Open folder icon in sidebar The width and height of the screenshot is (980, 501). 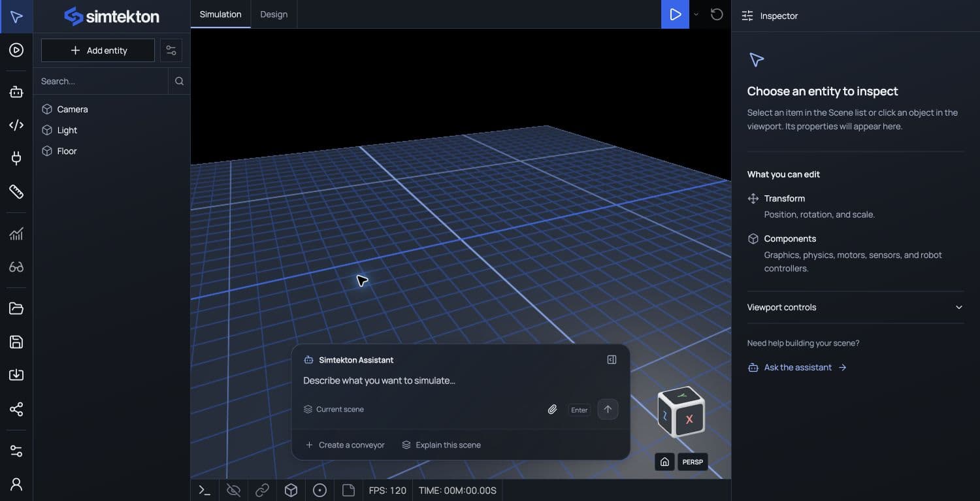point(16,309)
